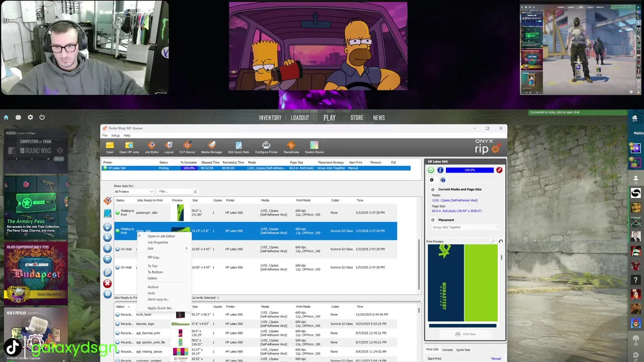This screenshot has height=362, width=644.
Task: Open the Group Jobs Together placement dropdown
Action: (465, 227)
